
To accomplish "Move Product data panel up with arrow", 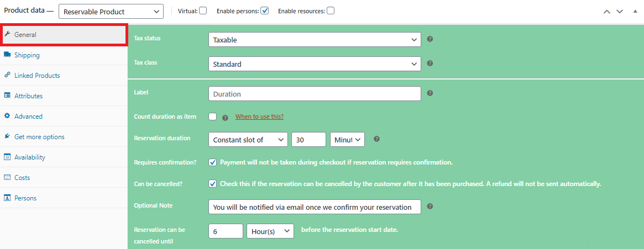I will point(606,12).
